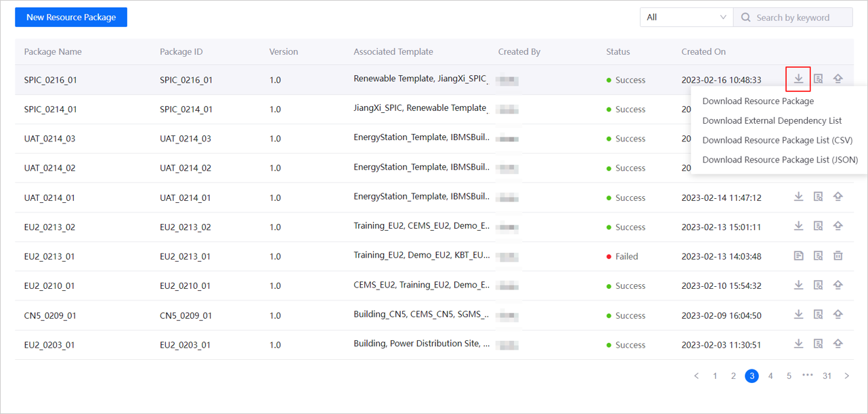Open the details icon for EU2_0210_01

click(818, 285)
